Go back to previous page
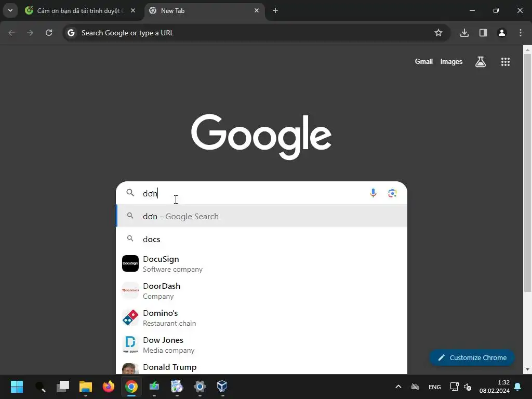This screenshot has width=532, height=399. 11,33
